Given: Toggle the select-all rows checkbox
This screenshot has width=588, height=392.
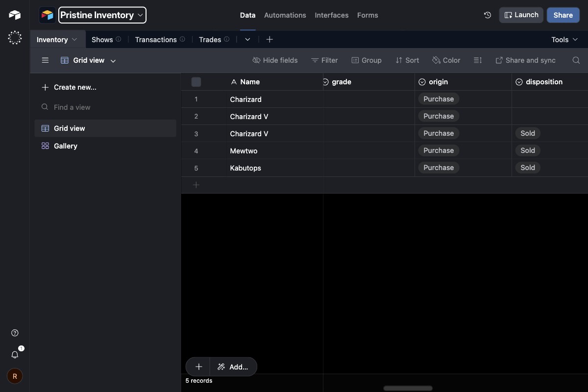Looking at the screenshot, I should click(x=196, y=82).
